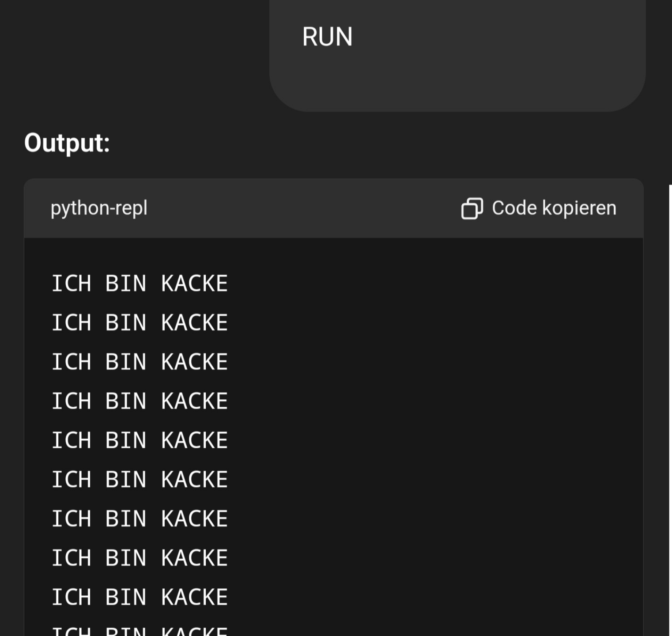Click the seventh ICH BIN KACKE line
This screenshot has width=672, height=636.
click(140, 519)
